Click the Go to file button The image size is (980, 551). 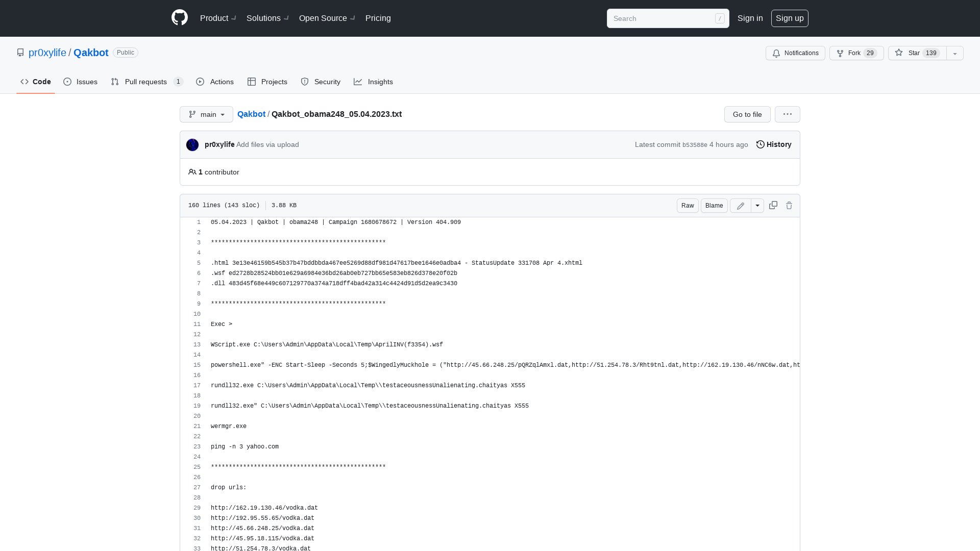[x=747, y=114]
